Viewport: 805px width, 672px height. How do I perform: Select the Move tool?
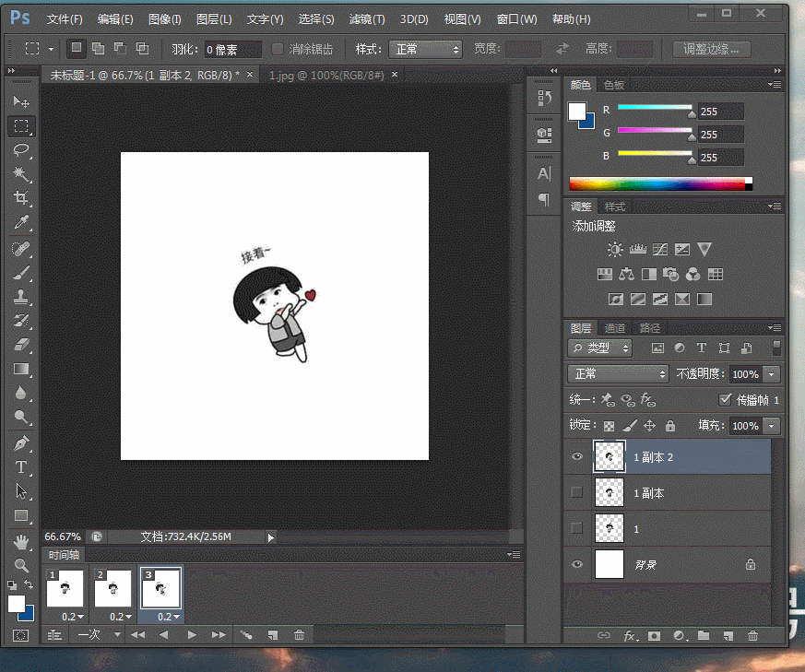(x=20, y=101)
